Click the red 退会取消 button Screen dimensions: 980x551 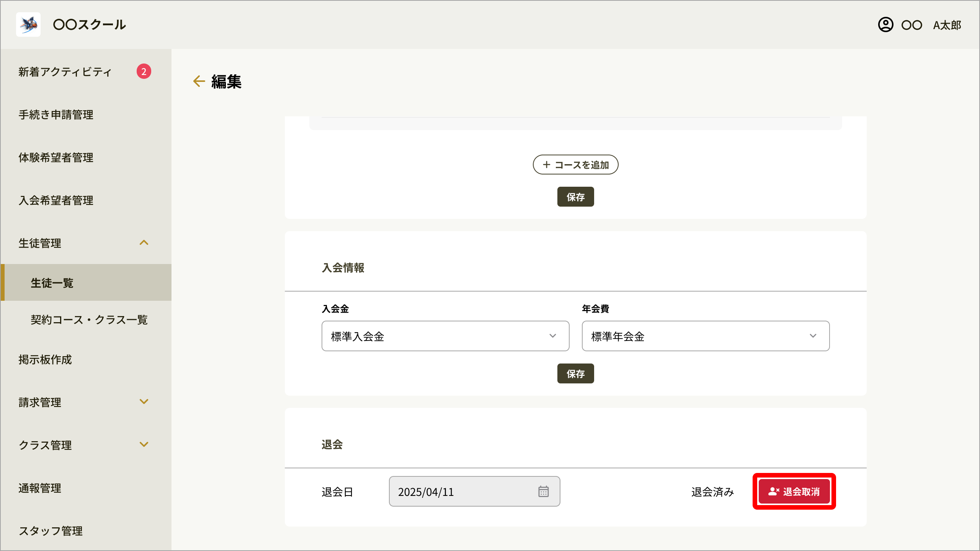[794, 491]
